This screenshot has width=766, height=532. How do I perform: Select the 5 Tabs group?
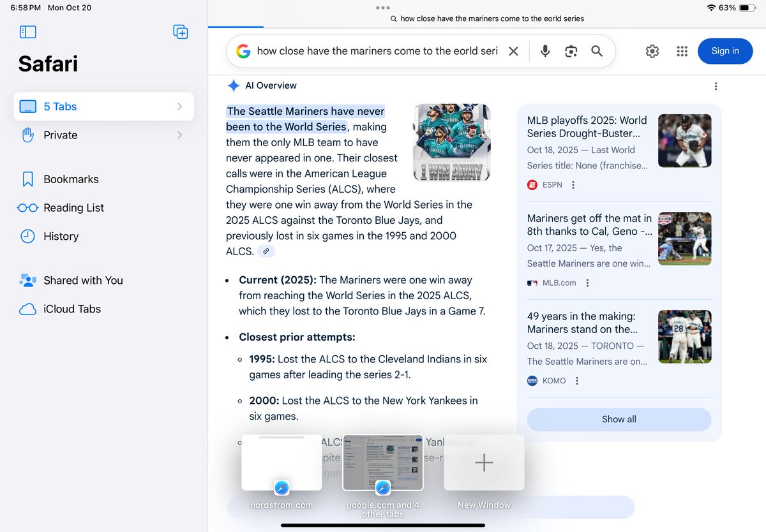[104, 107]
